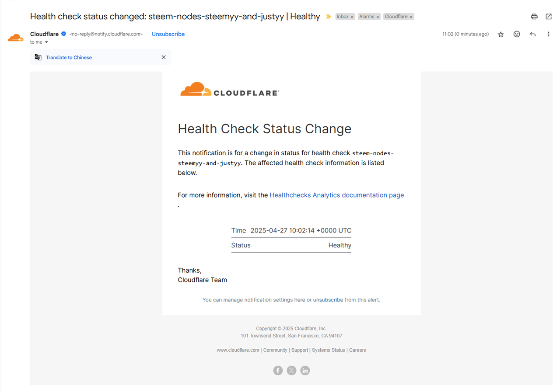Click the Alarms label chip
560x392 pixels.
coord(367,17)
